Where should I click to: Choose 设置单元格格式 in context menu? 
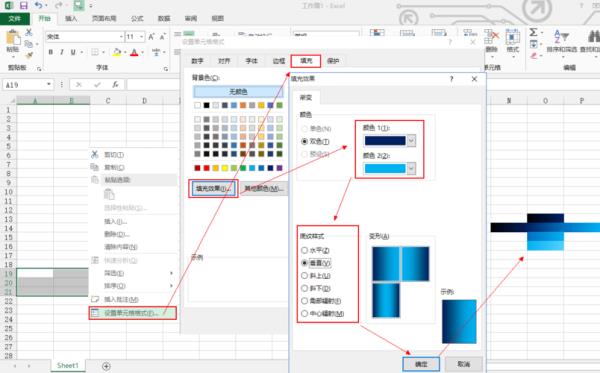pos(132,313)
